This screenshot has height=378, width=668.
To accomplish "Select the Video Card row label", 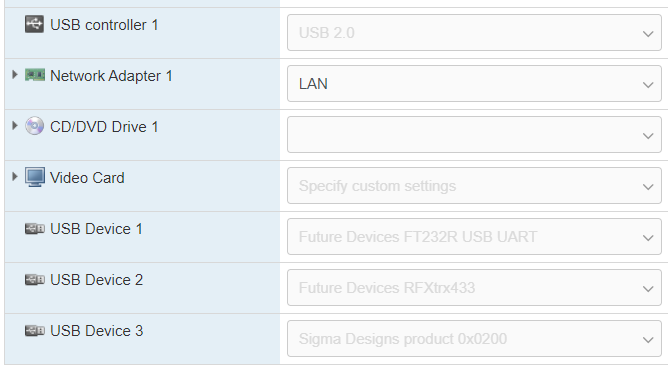I will point(87,178).
